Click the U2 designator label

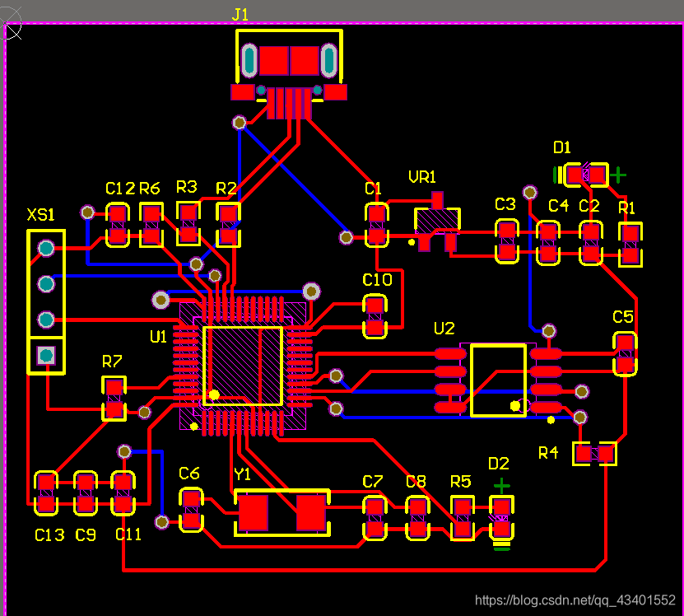[x=444, y=329]
